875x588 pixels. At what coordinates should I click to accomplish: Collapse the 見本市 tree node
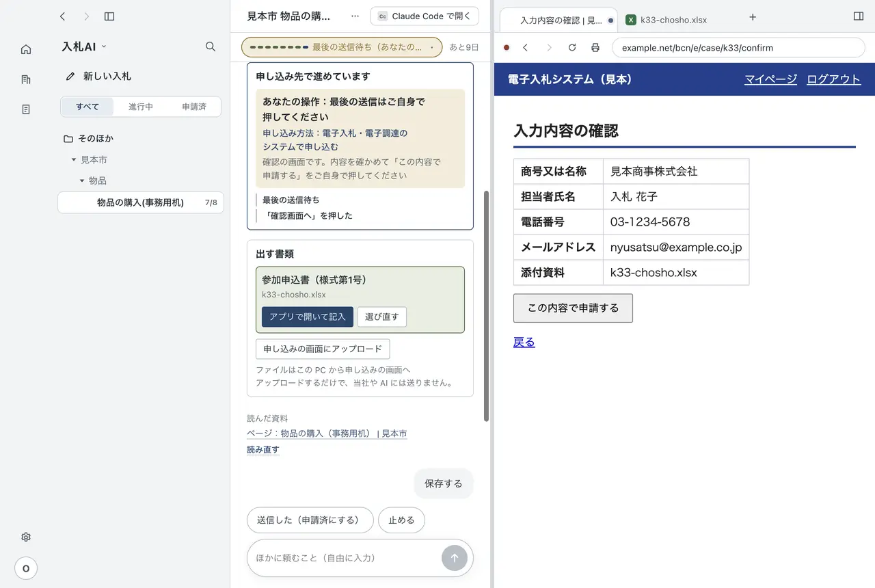coord(74,160)
